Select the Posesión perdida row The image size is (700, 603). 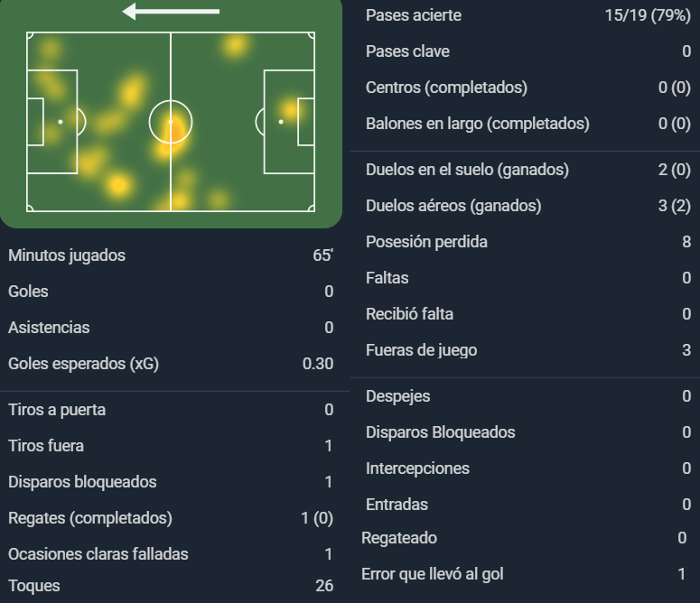coord(525,242)
